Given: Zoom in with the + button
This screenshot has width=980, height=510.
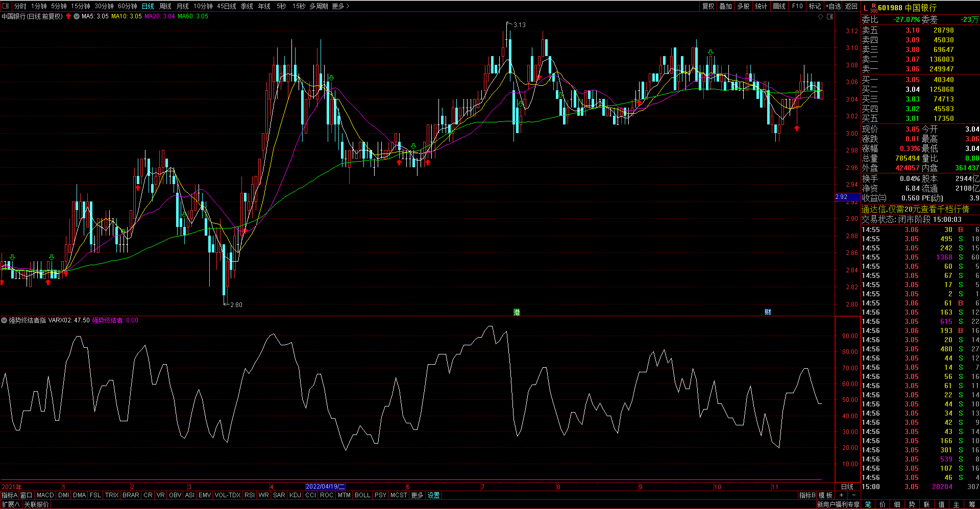Looking at the screenshot, I should (x=841, y=495).
